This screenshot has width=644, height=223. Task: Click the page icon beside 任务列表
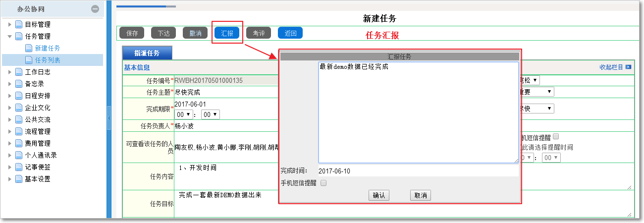point(29,60)
